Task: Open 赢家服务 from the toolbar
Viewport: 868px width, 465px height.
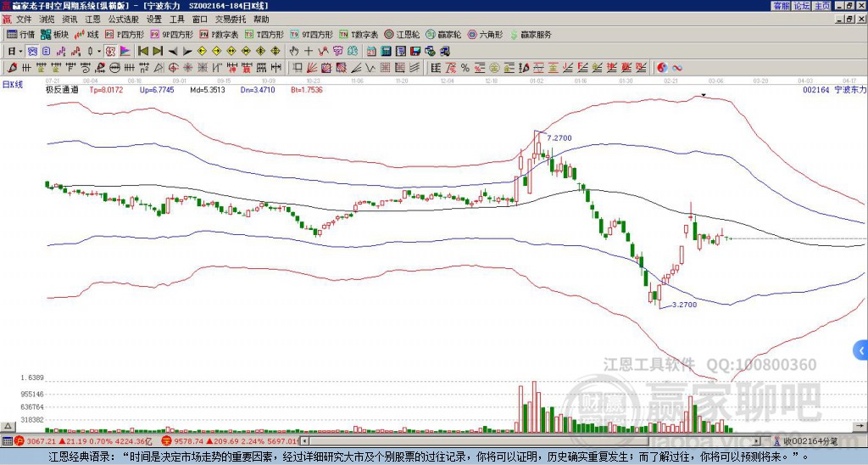Action: (x=531, y=34)
